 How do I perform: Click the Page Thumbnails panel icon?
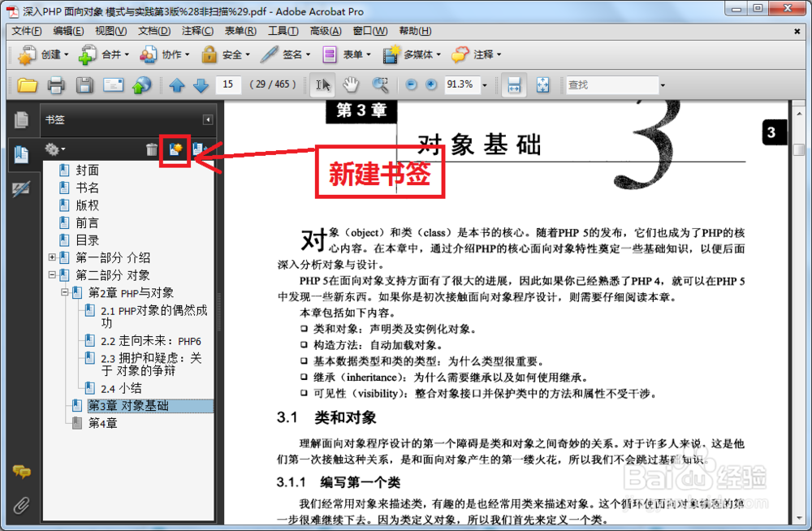pyautogui.click(x=22, y=119)
